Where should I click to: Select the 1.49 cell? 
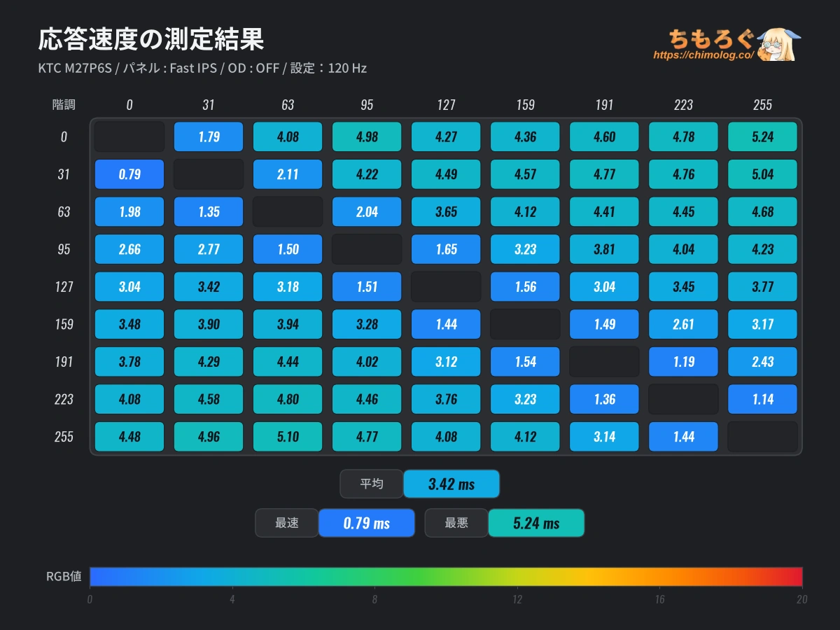coord(604,324)
